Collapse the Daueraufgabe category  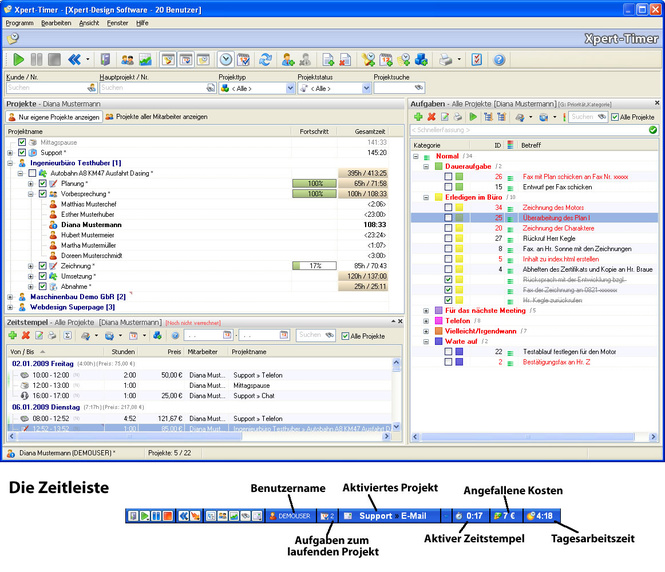[x=426, y=167]
